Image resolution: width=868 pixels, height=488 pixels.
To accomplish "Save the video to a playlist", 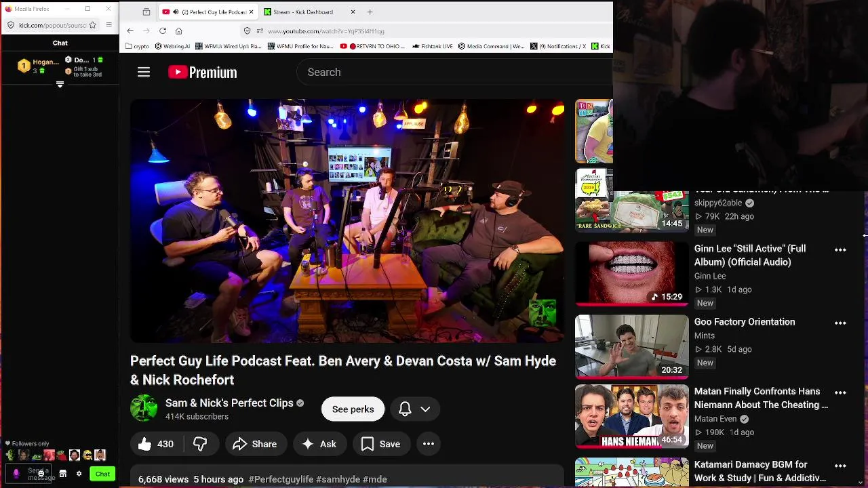I will pyautogui.click(x=380, y=444).
